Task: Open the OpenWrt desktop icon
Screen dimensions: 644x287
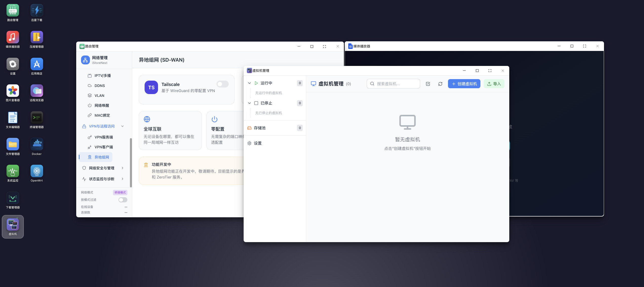Action: click(x=36, y=171)
